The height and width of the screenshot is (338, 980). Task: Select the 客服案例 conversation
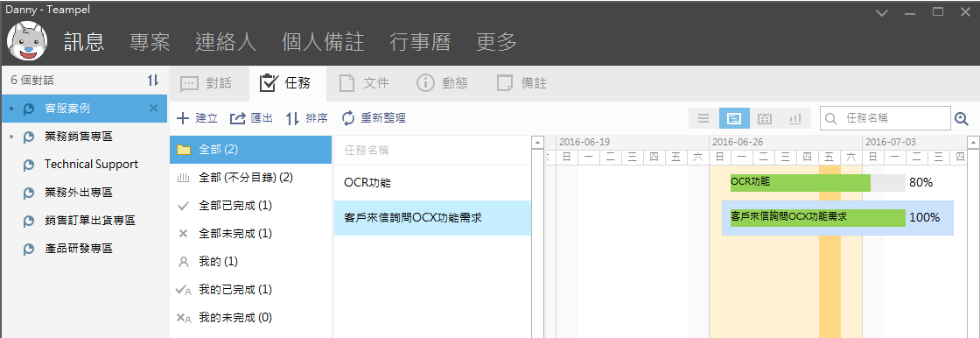(84, 109)
